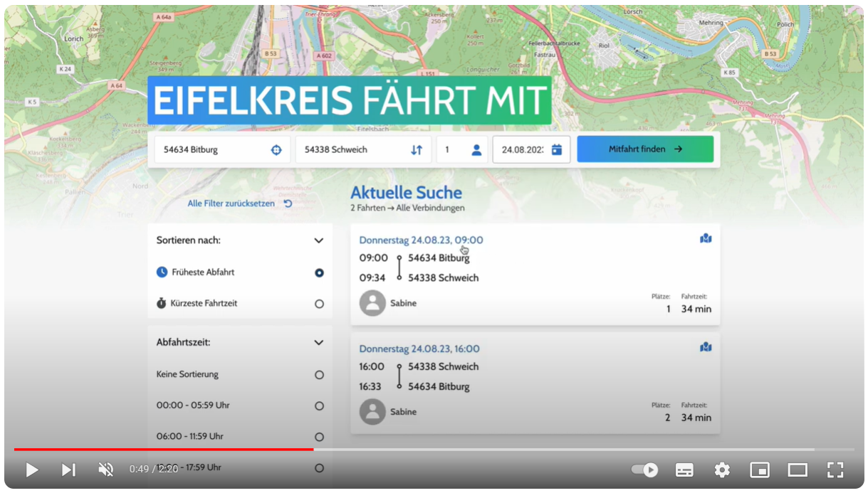Swap start and destination with arrows icon

[x=417, y=150]
